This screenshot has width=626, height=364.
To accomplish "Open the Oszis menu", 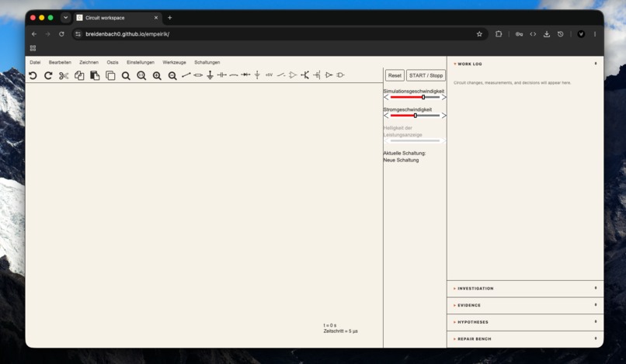I will pos(113,63).
